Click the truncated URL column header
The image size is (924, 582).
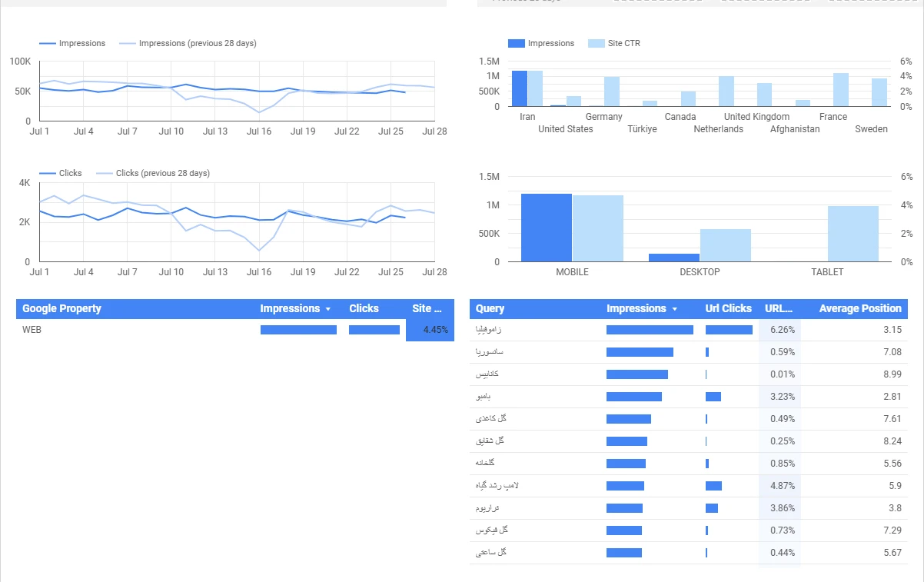tap(779, 308)
